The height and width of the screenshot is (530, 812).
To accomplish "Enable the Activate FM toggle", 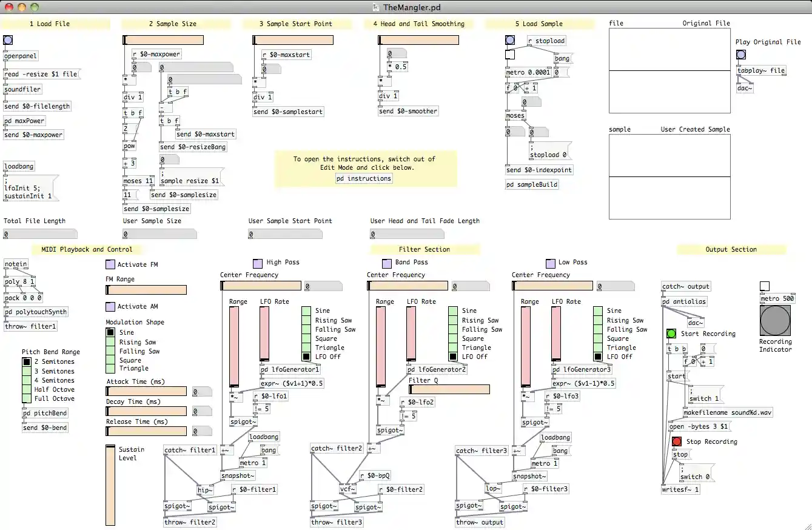I will click(110, 265).
